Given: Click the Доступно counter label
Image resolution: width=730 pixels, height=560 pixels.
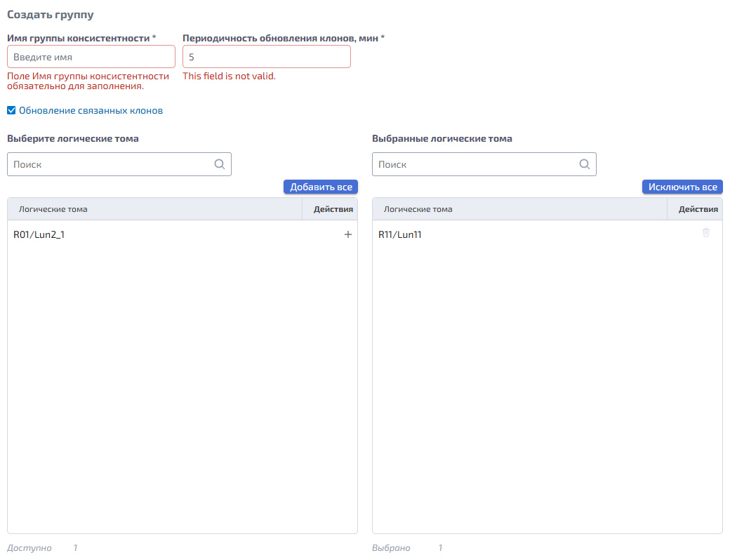Looking at the screenshot, I should coord(29,548).
